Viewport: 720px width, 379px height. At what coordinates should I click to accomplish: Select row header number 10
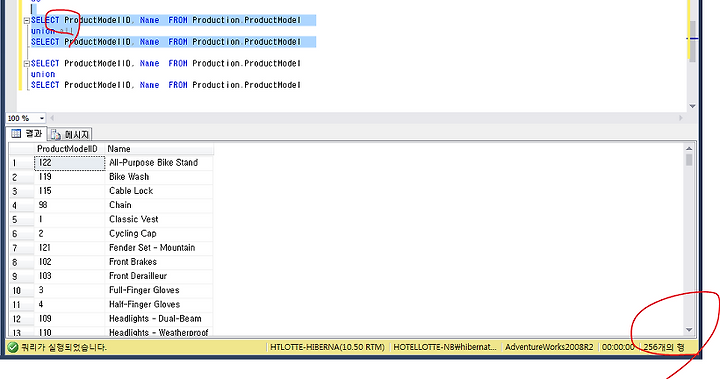(22, 291)
